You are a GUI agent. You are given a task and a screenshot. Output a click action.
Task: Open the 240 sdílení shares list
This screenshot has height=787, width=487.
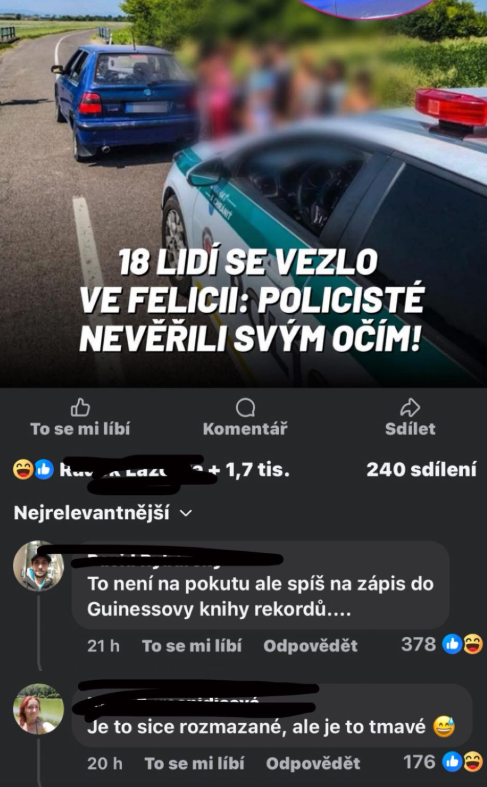(421, 470)
